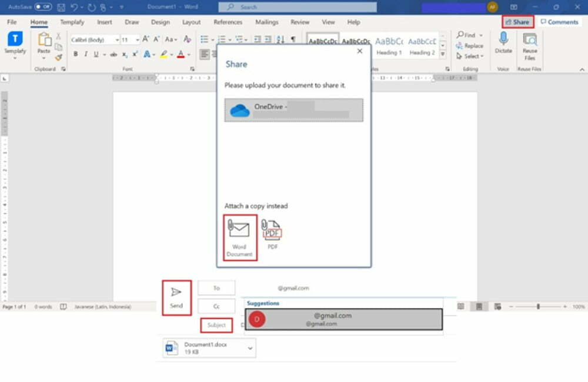This screenshot has width=588, height=382.
Task: Adjust the zoom slider in status bar
Action: point(537,307)
